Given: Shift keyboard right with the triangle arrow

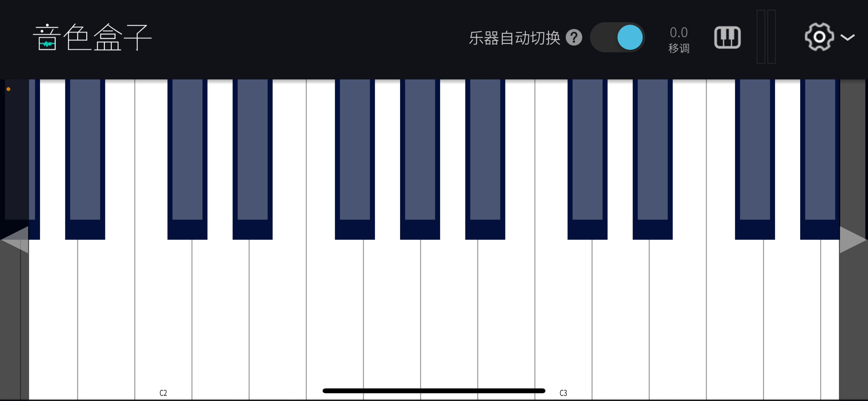Looking at the screenshot, I should pos(853,240).
